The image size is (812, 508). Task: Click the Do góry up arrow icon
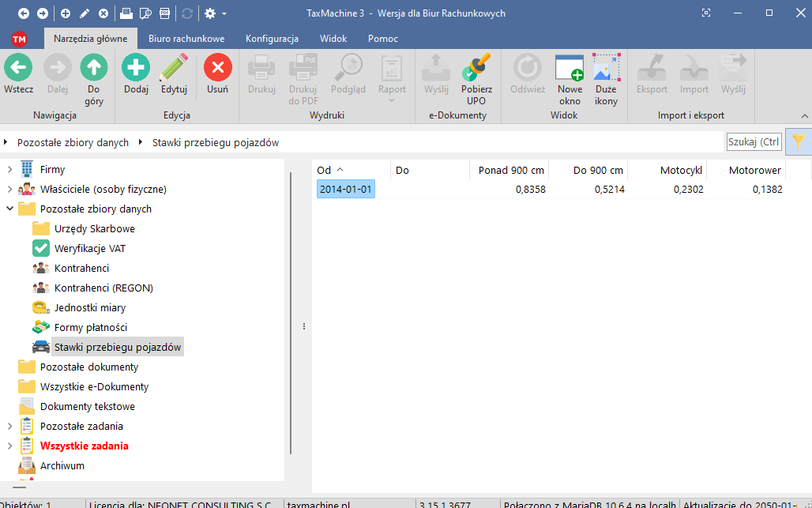point(94,69)
